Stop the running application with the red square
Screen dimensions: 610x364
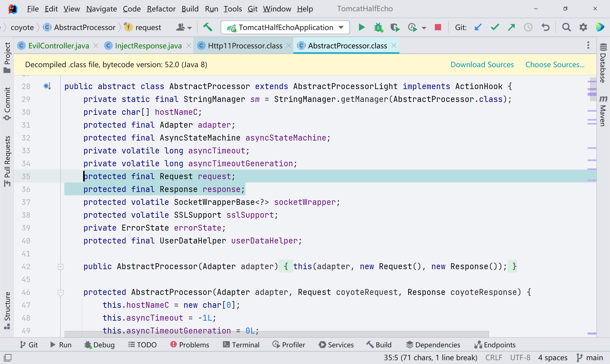click(x=438, y=27)
